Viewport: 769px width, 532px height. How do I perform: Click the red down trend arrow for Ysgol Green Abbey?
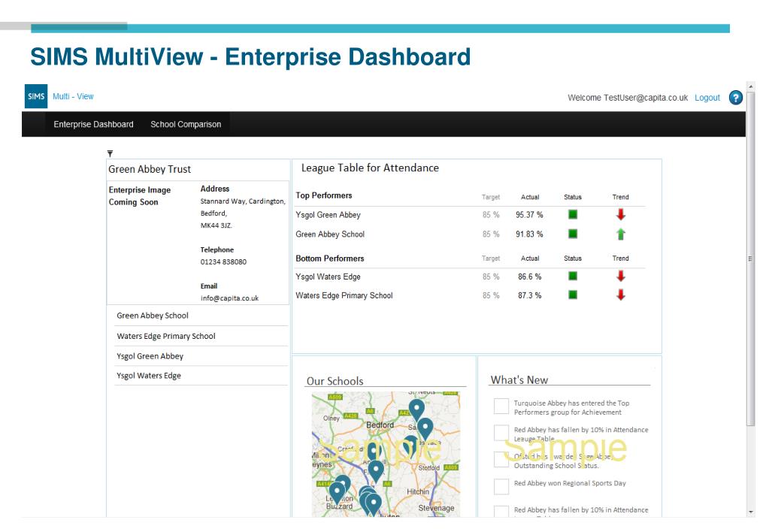click(x=620, y=215)
